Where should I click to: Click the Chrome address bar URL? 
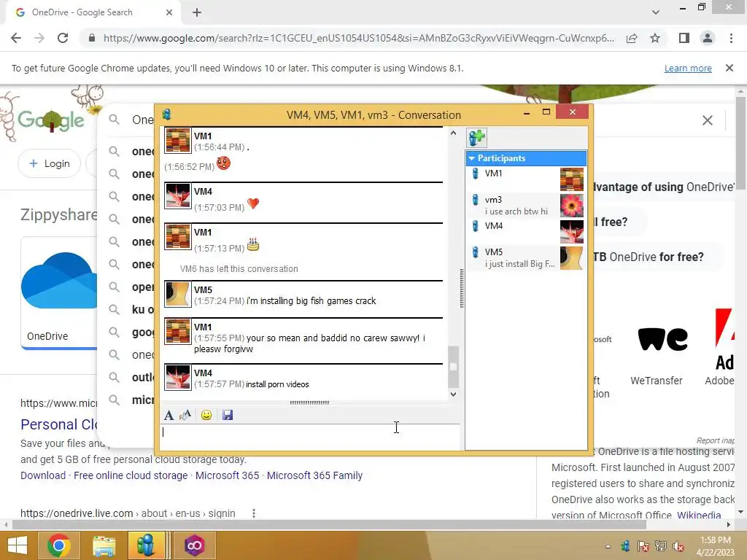(358, 38)
